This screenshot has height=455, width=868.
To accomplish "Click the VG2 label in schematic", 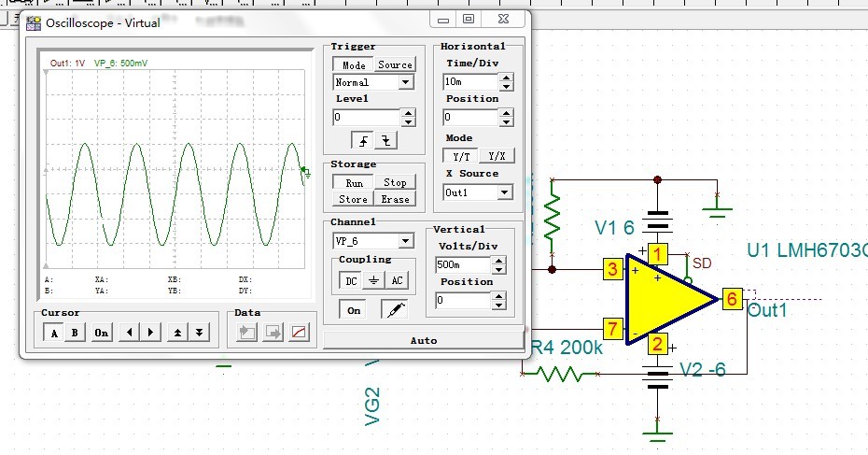I will (372, 406).
